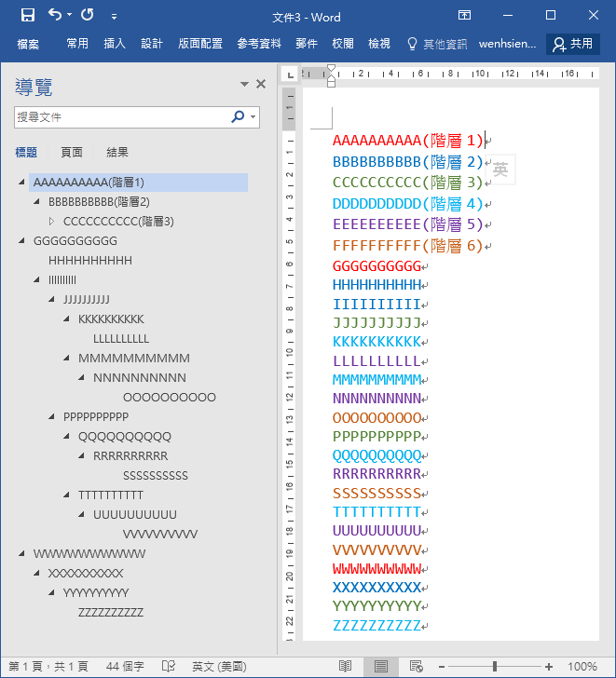Screen dimensions: 616x678
Task: Select LLLLLLLLLL in navigation pane
Action: point(121,339)
